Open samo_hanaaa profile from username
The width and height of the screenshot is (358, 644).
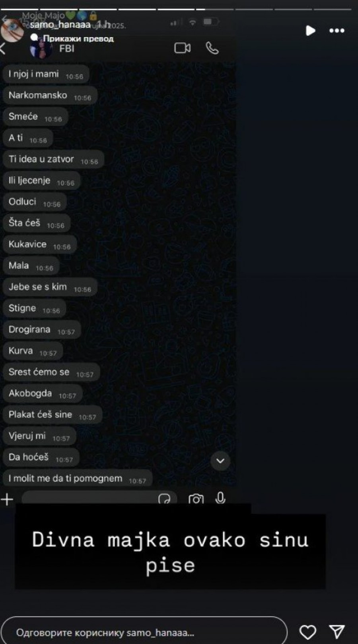coord(60,25)
